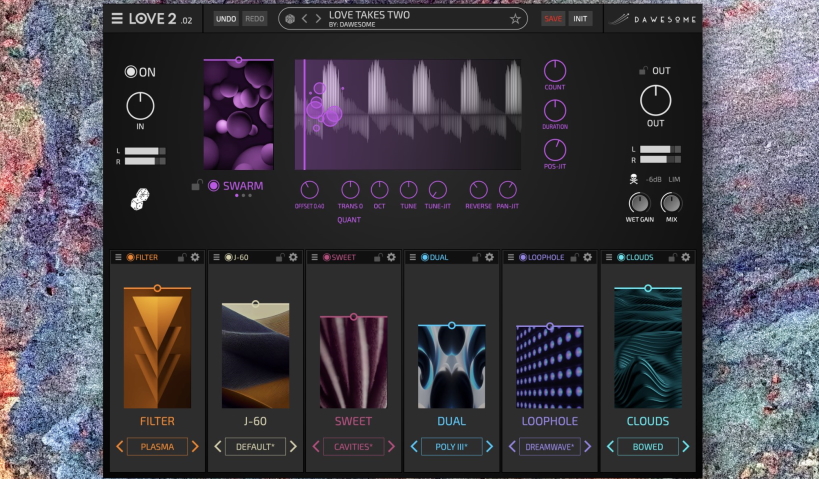This screenshot has height=479, width=819.
Task: Open the CLOUDS module settings gear
Action: 686,257
